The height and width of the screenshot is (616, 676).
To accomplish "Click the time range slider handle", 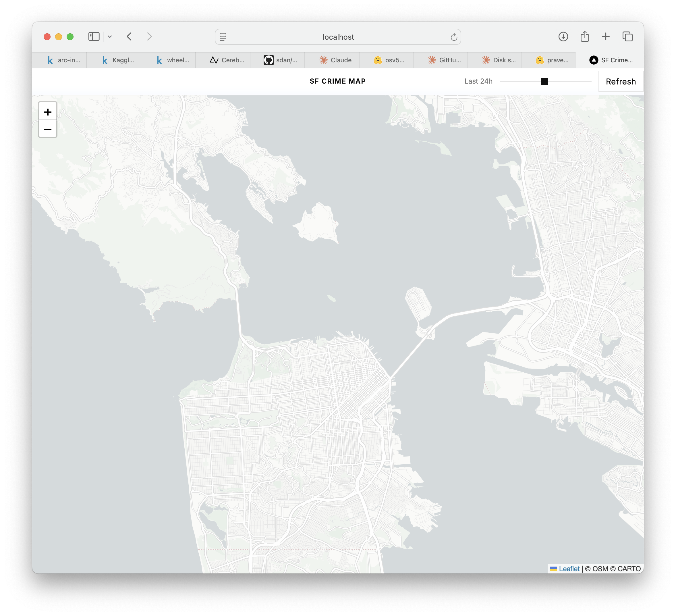I will tap(544, 81).
